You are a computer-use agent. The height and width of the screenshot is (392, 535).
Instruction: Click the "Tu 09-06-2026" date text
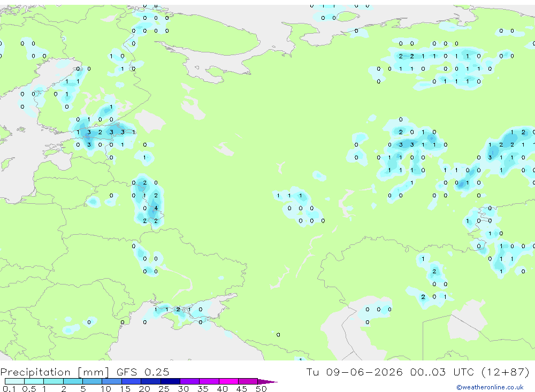pyautogui.click(x=354, y=372)
